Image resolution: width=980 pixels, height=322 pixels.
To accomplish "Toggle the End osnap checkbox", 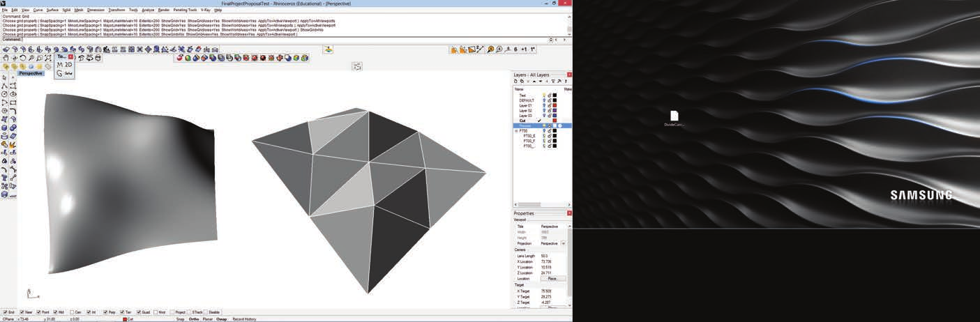I will pos(6,312).
